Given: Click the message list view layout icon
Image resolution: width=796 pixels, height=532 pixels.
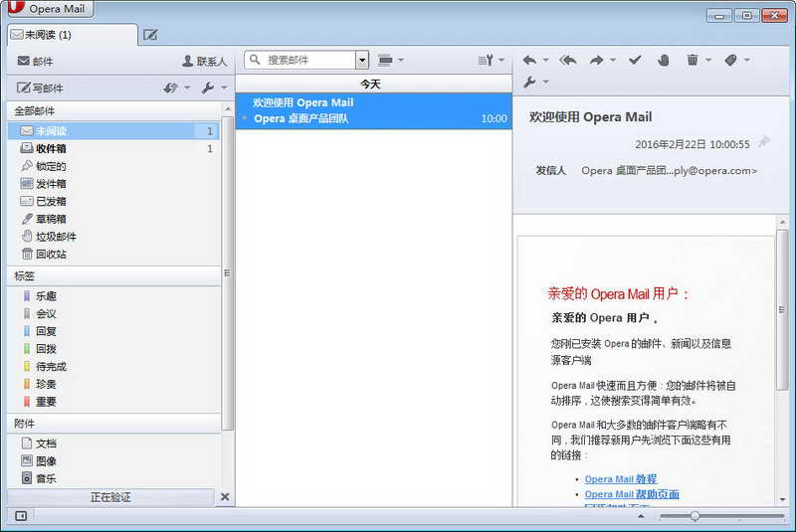Looking at the screenshot, I should coord(386,60).
